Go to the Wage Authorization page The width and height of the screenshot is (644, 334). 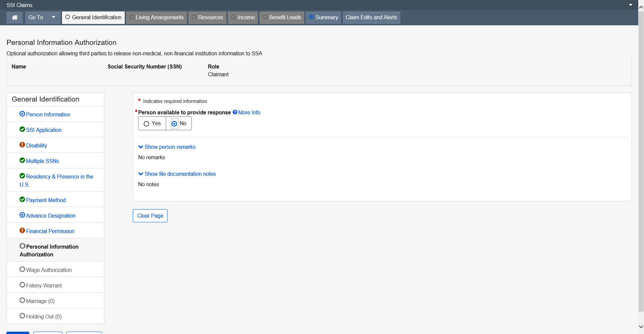(x=49, y=270)
